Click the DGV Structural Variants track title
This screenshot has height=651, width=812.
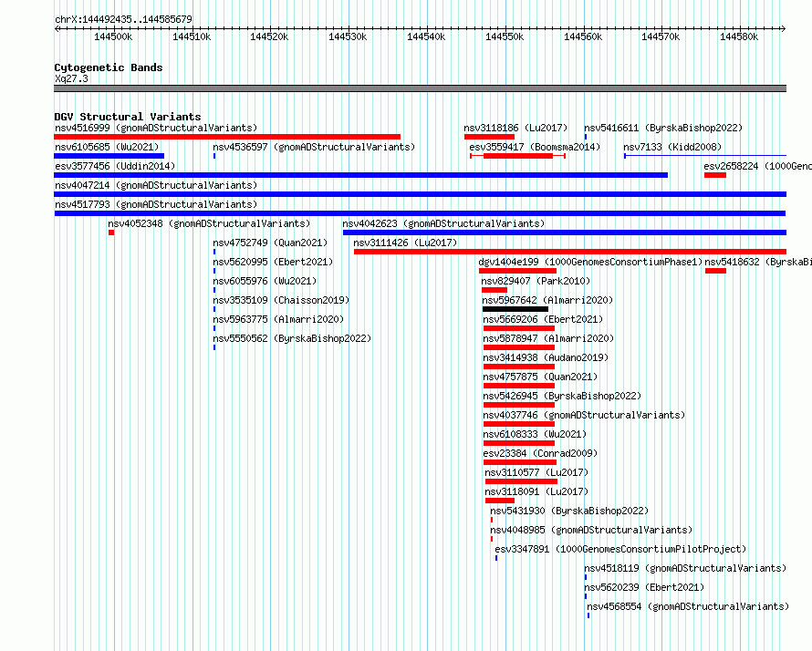tap(128, 117)
